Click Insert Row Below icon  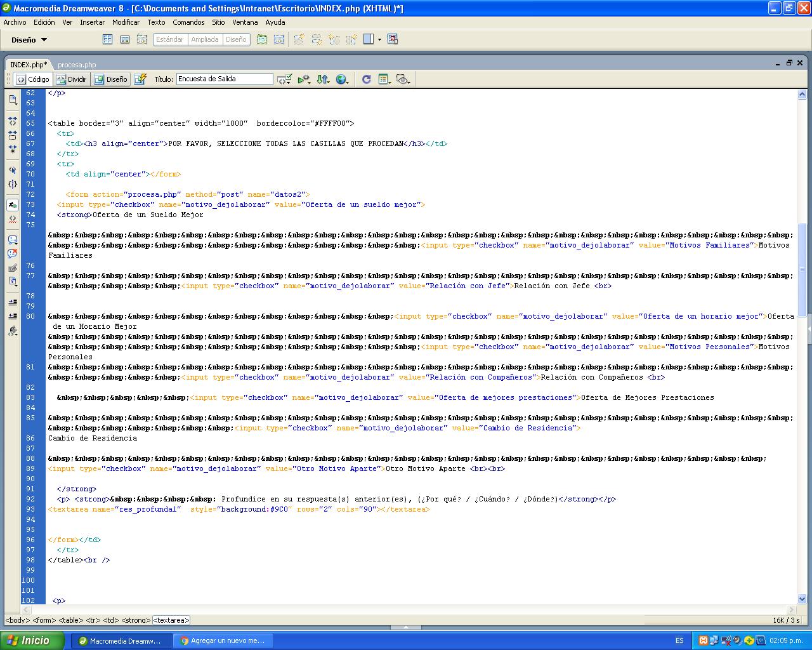click(317, 39)
